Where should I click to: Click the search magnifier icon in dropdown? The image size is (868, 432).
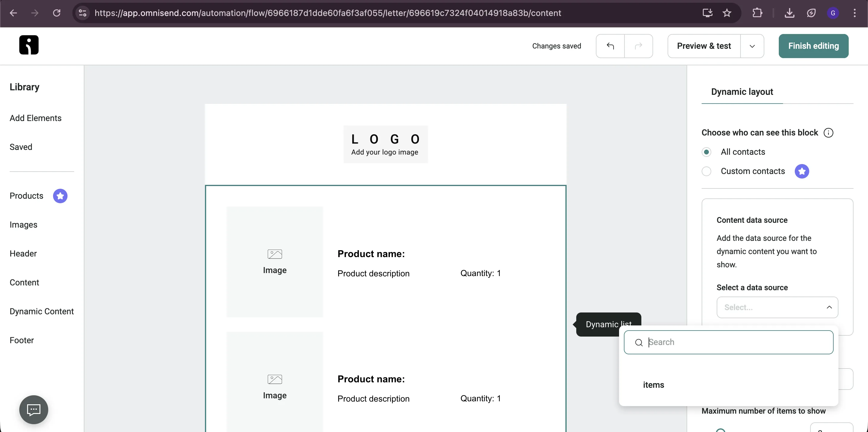(639, 343)
